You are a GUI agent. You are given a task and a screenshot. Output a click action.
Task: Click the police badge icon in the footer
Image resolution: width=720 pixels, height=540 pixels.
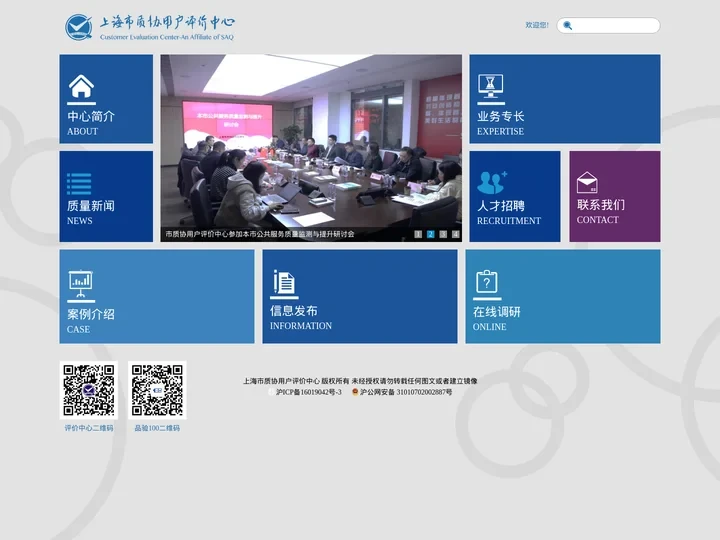point(355,392)
